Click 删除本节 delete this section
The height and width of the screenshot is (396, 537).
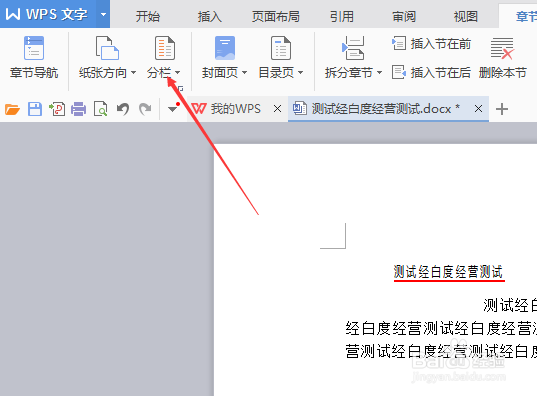pyautogui.click(x=502, y=58)
